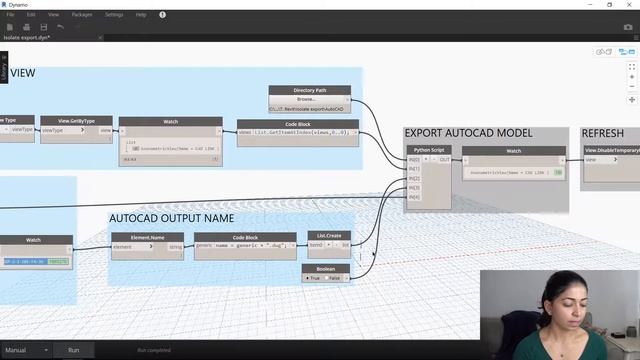This screenshot has height=360, width=640.
Task: Open the Help menu
Action: (141, 15)
